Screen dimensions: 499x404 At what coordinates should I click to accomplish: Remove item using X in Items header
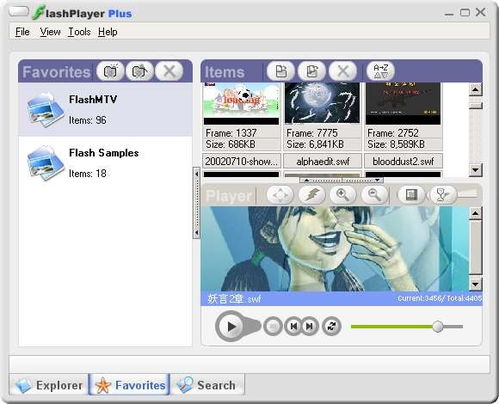tap(343, 71)
